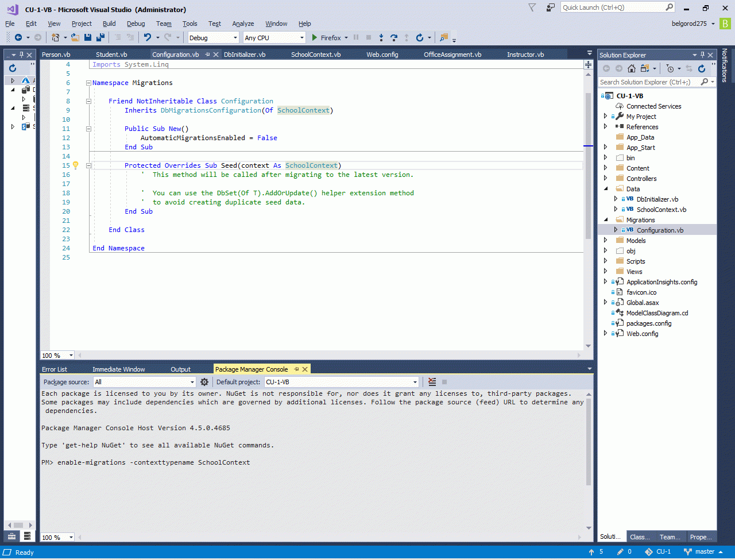Viewport: 735px width, 560px height.
Task: Click the Step Into debug icon
Action: coord(381,37)
